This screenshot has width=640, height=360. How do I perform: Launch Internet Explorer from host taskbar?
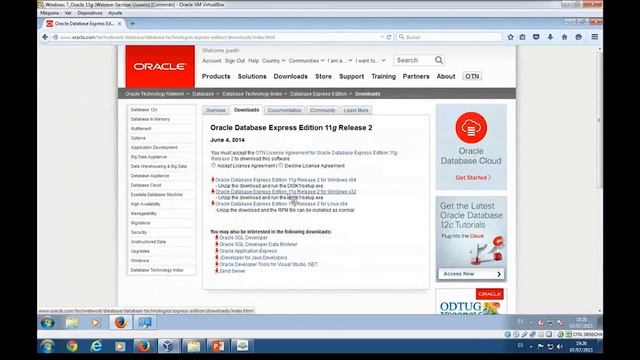tap(96, 347)
